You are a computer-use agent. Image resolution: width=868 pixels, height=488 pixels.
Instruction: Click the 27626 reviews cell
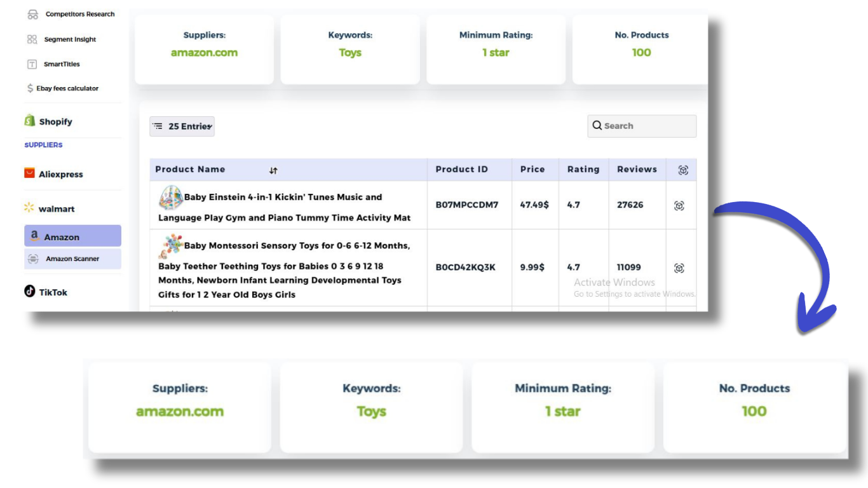630,205
